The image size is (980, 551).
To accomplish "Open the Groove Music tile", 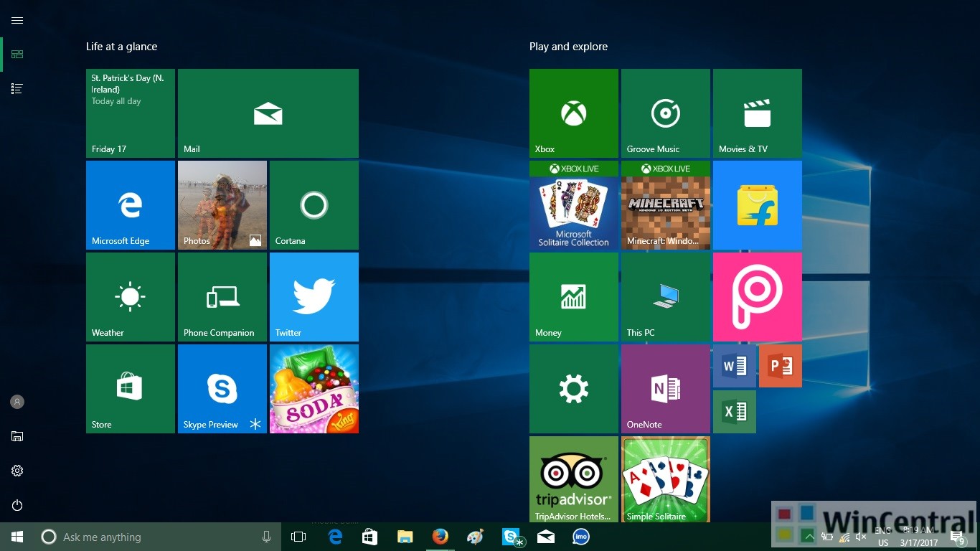I will coord(666,113).
